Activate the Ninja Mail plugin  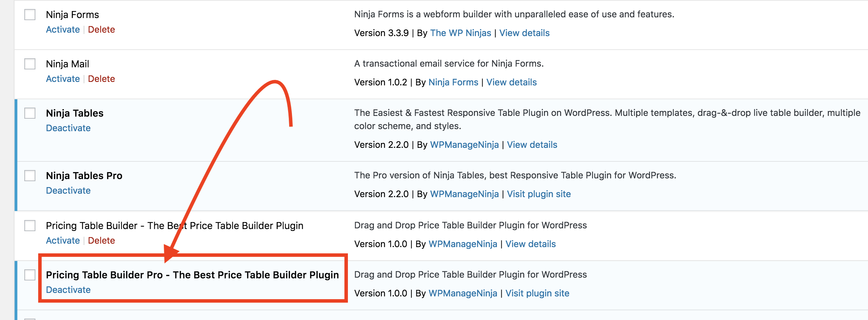point(63,79)
